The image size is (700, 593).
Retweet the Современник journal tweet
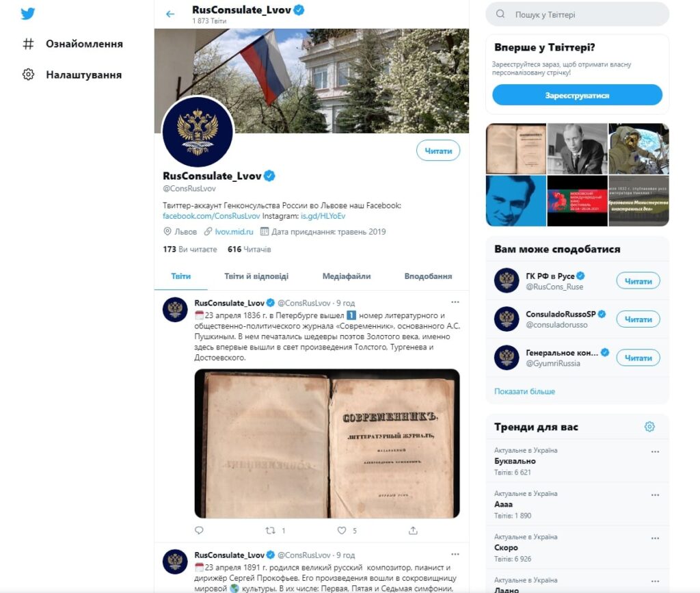(x=270, y=531)
